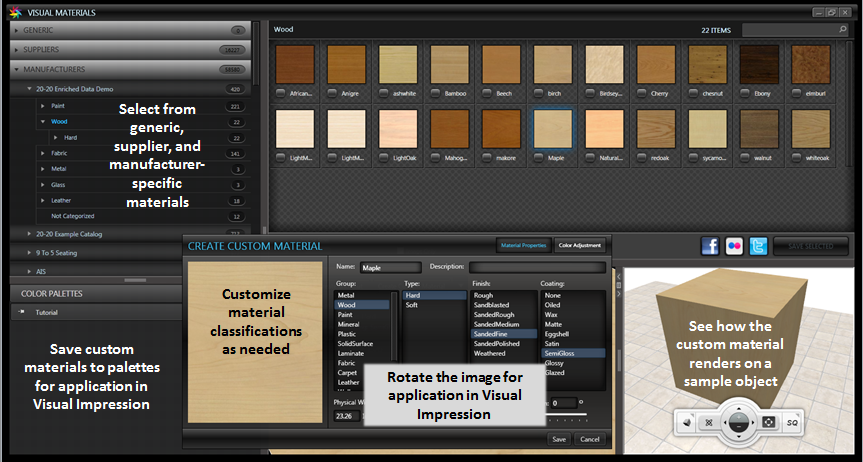This screenshot has height=462, width=863.
Task: Expand the Fabric tree node
Action: click(43, 153)
